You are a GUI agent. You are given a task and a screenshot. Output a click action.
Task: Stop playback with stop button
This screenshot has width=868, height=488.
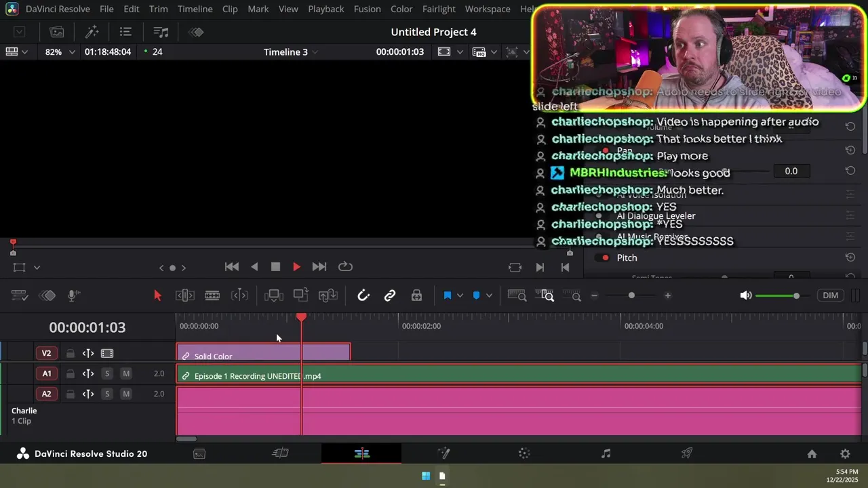coord(275,267)
